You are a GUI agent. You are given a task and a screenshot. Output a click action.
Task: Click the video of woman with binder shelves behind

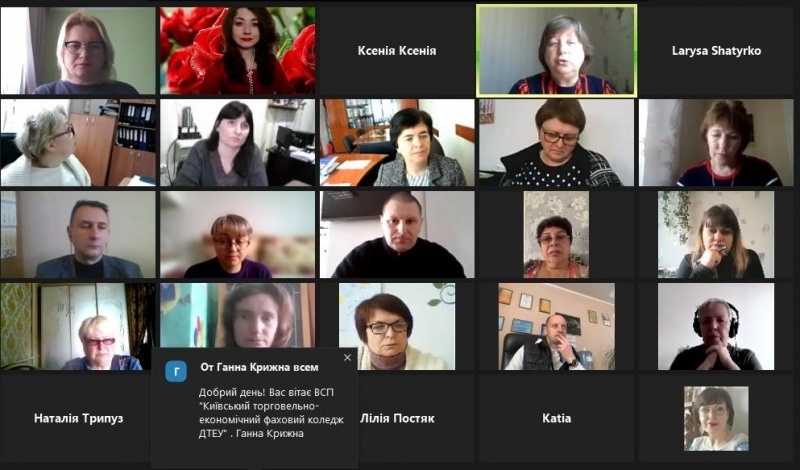click(78, 142)
